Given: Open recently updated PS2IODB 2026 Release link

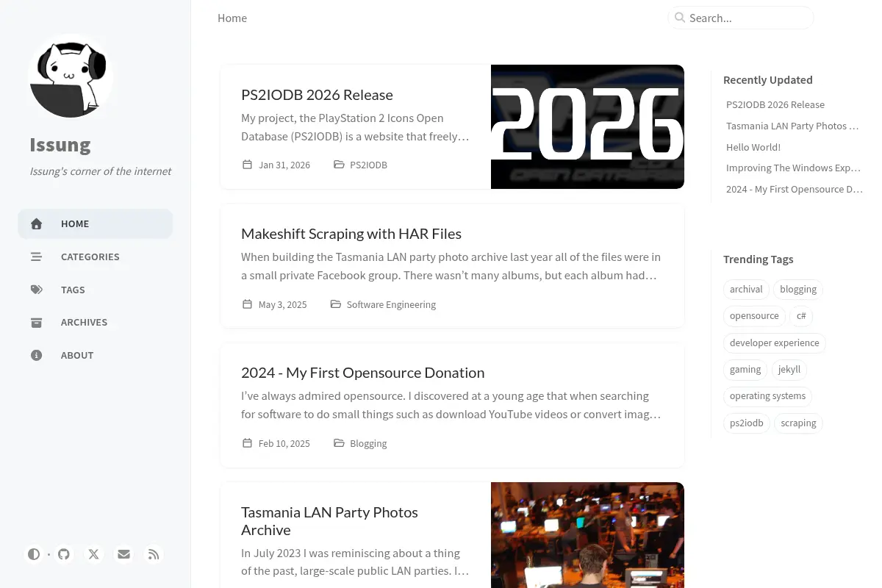Looking at the screenshot, I should [775, 105].
